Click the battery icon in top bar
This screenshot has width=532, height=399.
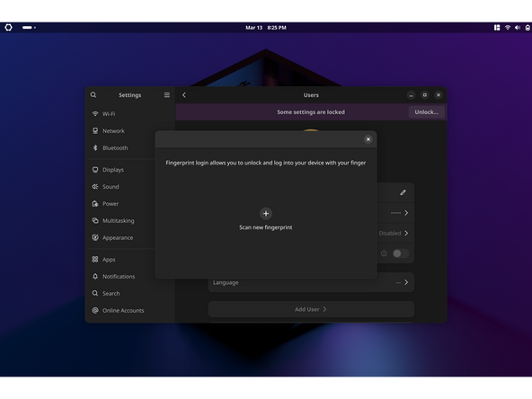(528, 28)
